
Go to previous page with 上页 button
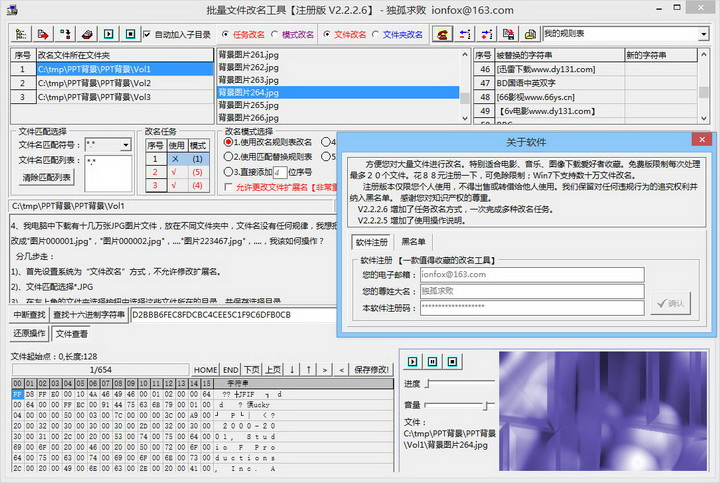[x=273, y=370]
